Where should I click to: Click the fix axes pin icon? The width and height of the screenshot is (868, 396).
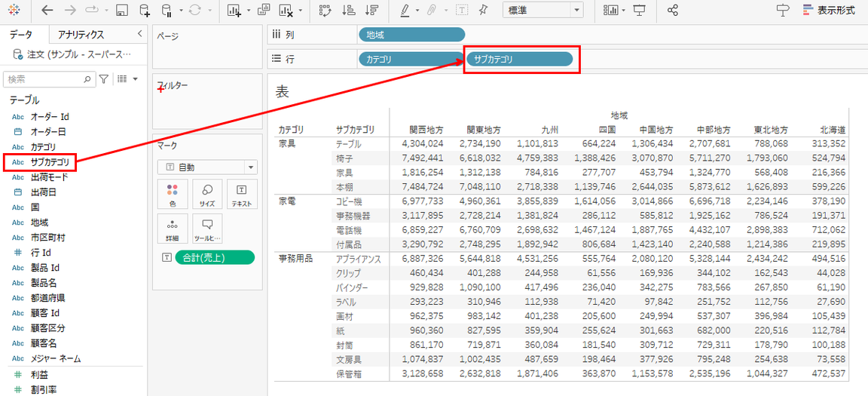coord(483,10)
